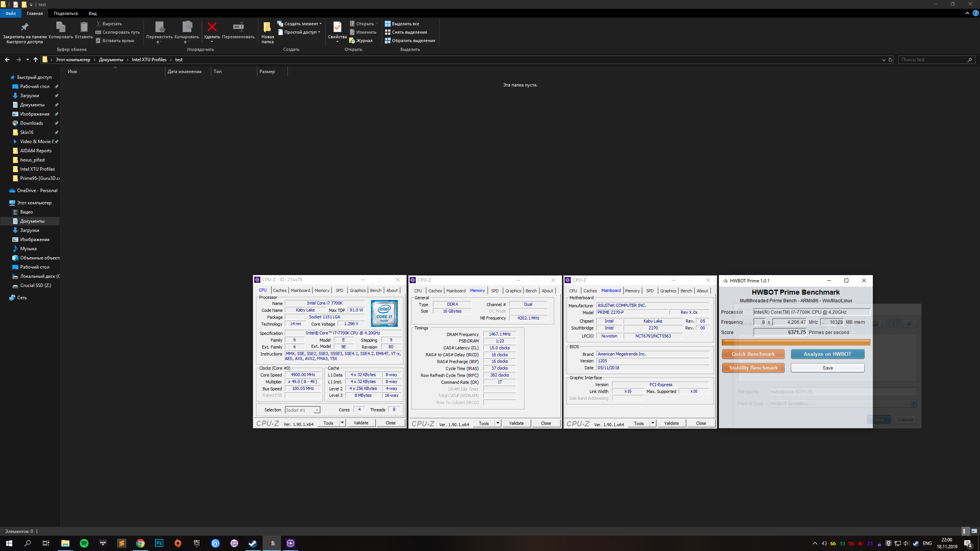Open Tools dropdown arrow in first CPU-Z
Image resolution: width=980 pixels, height=551 pixels.
343,423
